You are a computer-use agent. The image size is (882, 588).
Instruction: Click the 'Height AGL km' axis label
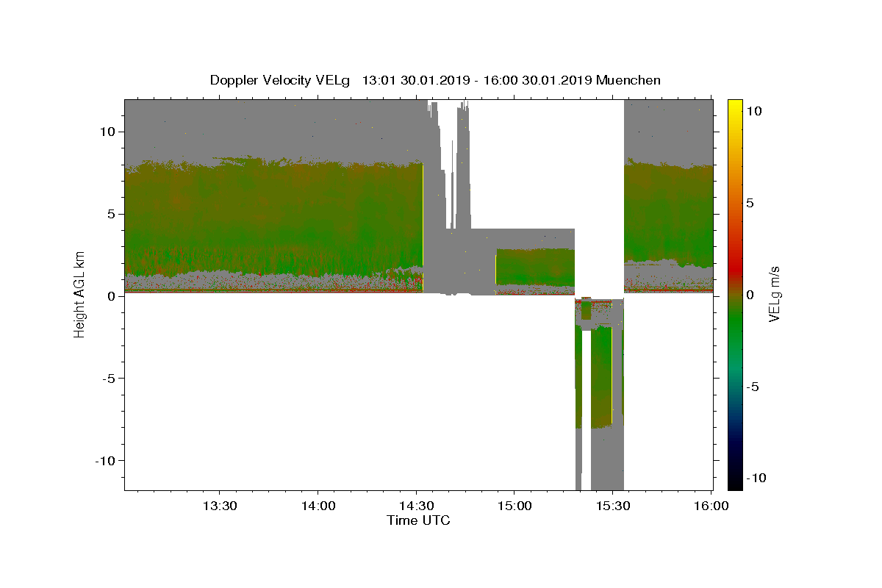(x=79, y=294)
